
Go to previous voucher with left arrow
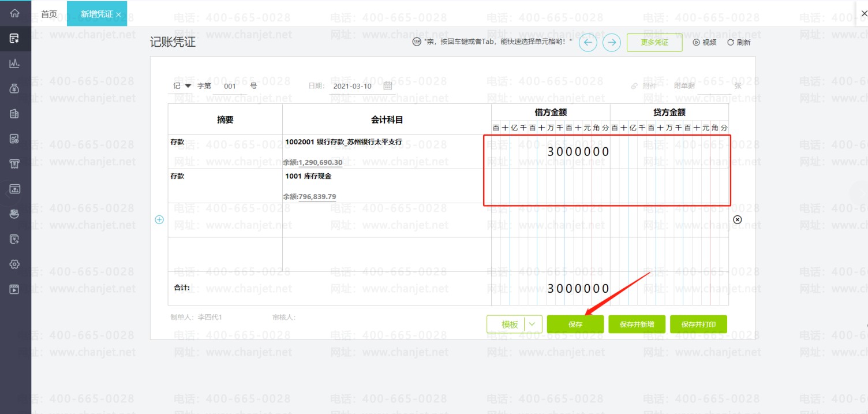588,42
